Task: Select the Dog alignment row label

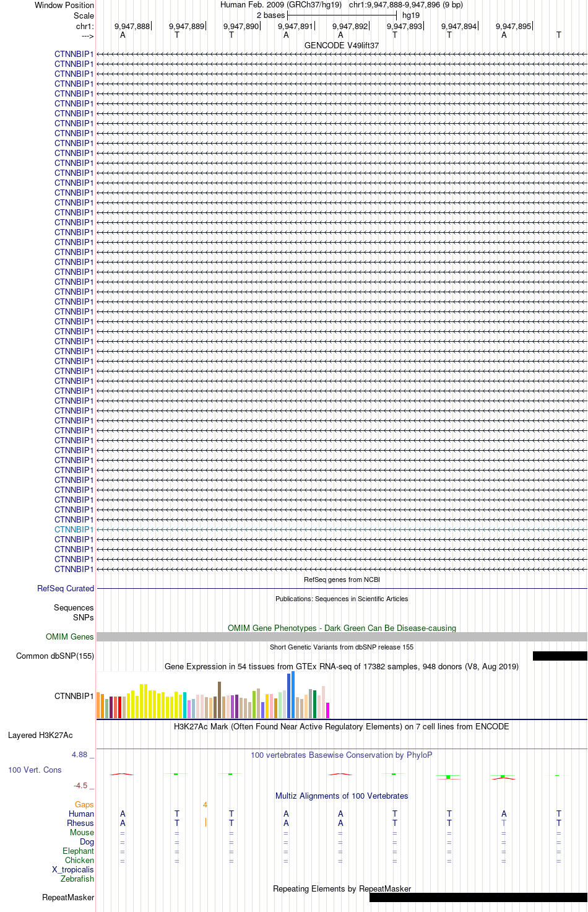Action: point(87,842)
